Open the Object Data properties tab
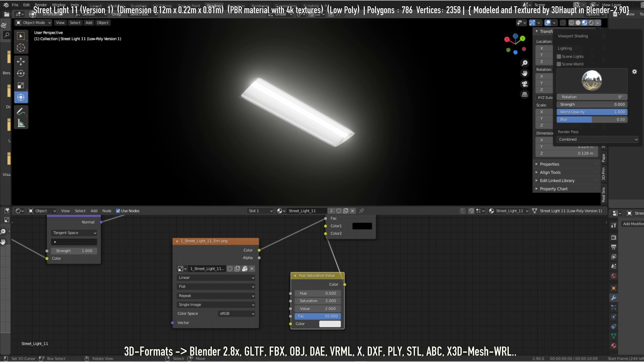 point(613,336)
